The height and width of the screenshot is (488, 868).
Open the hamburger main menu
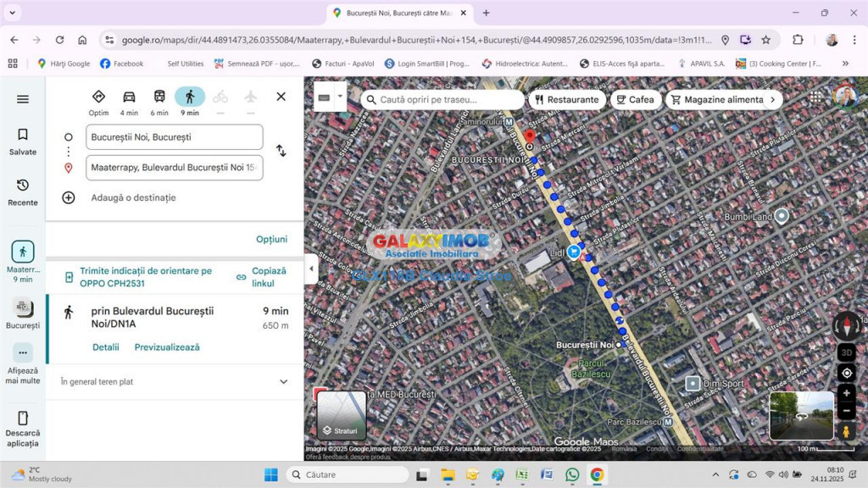pyautogui.click(x=23, y=99)
